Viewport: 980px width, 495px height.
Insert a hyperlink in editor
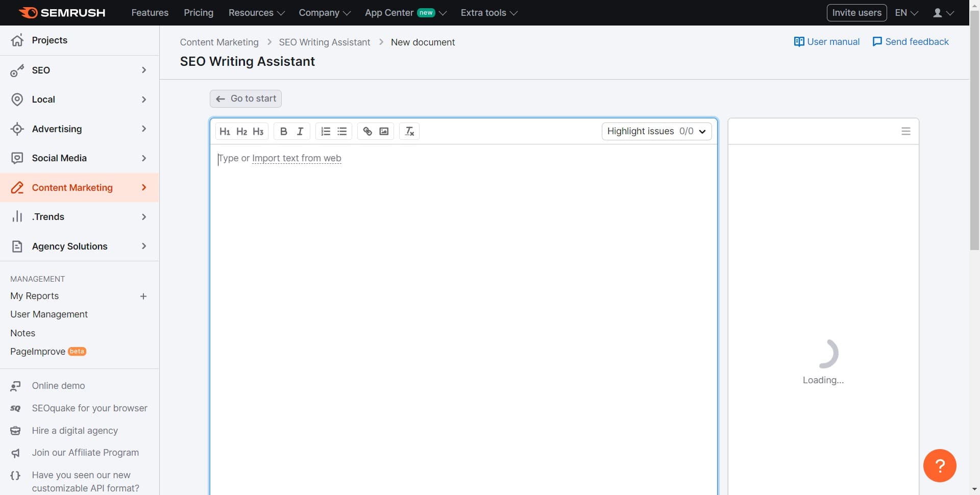point(367,132)
